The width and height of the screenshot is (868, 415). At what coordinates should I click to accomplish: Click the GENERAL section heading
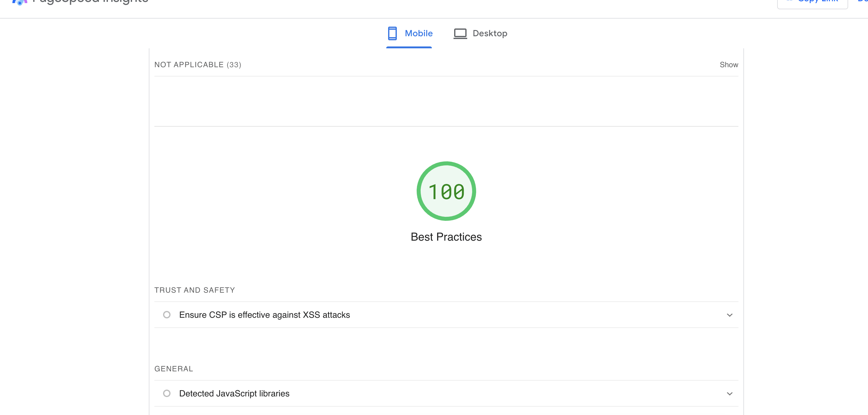click(x=174, y=369)
